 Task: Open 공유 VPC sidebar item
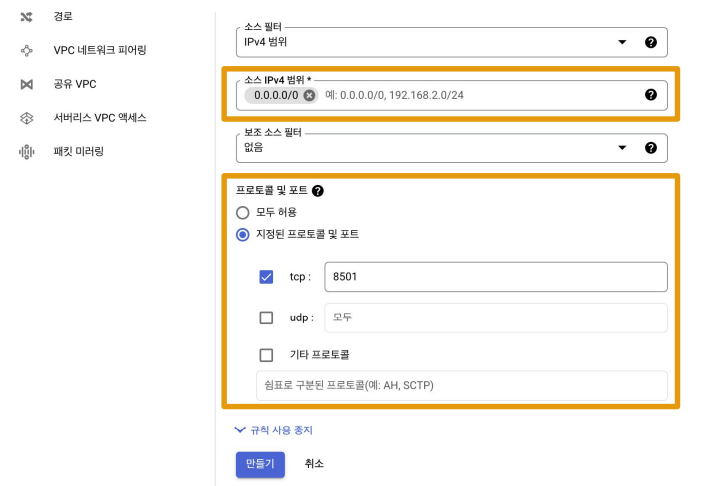tap(75, 84)
